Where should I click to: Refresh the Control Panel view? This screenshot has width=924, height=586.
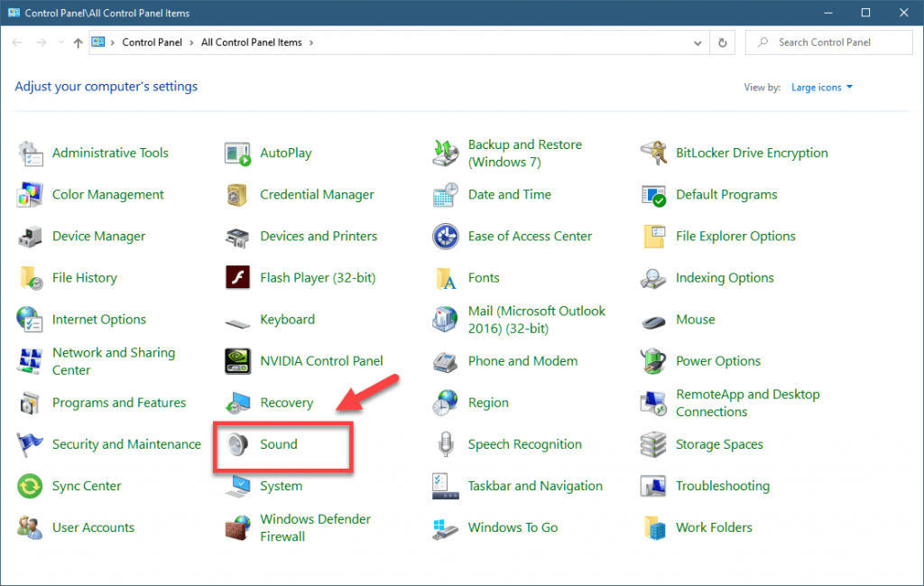tap(721, 42)
